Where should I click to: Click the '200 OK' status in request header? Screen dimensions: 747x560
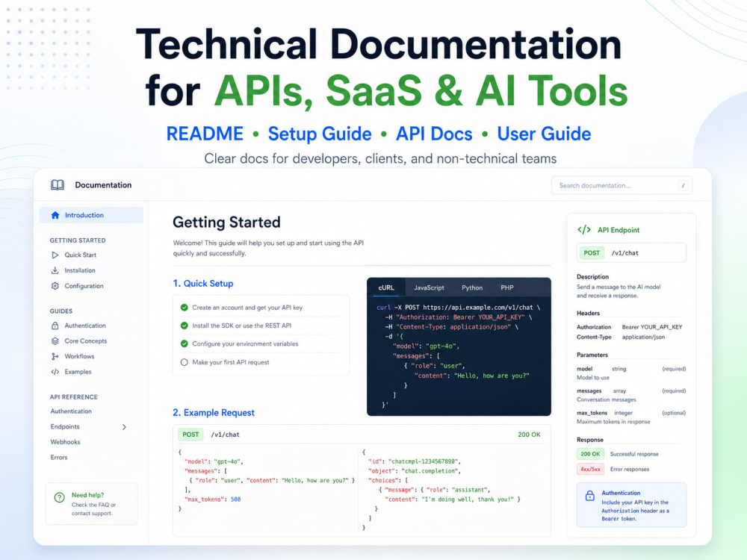(x=529, y=435)
